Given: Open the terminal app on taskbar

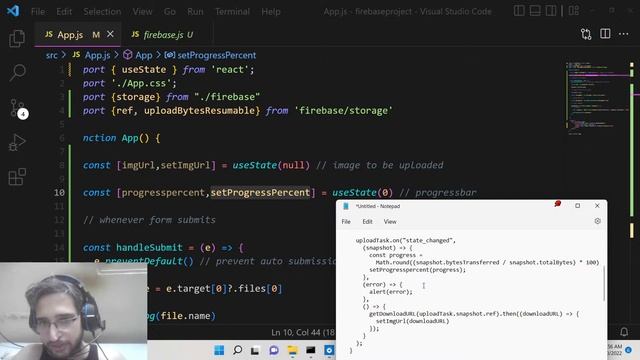Looking at the screenshot, I should coord(311,350).
